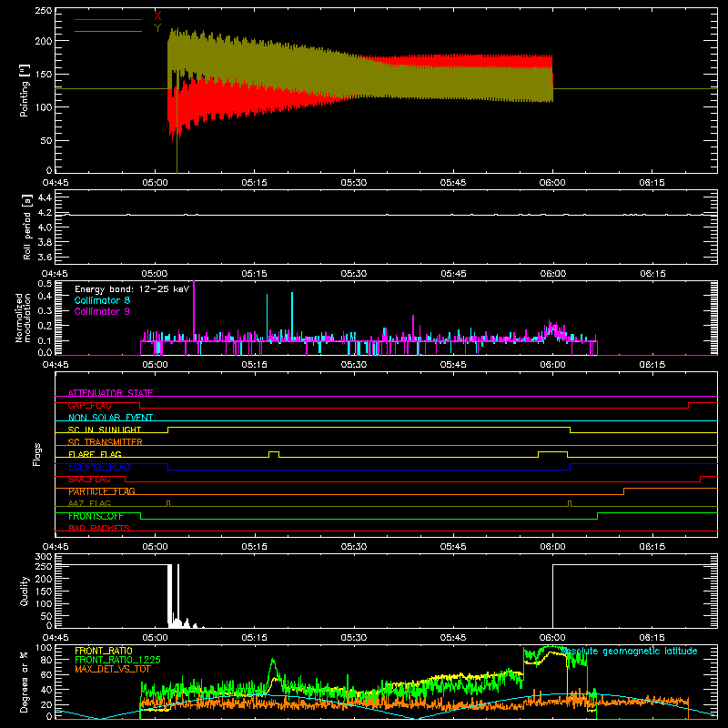Click the olive A4Z_FLAG label
This screenshot has width=728, height=728.
tap(89, 504)
